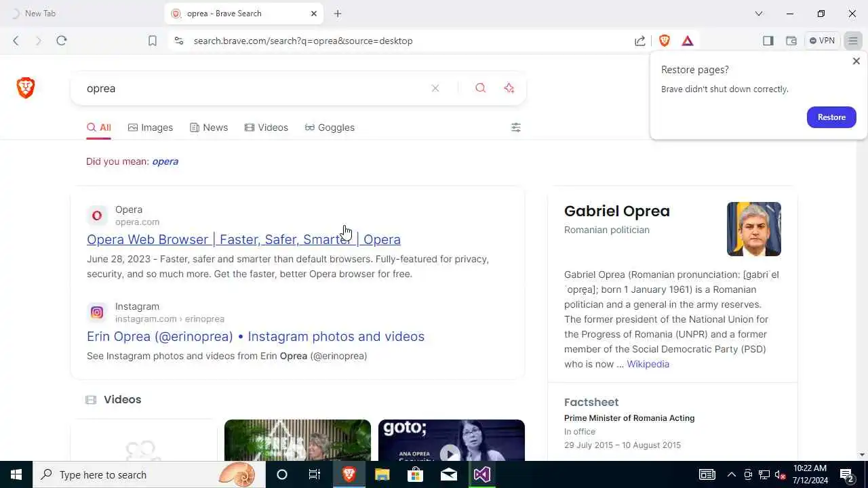868x488 pixels.
Task: Click the page scrollbar down arrow
Action: coord(862,455)
